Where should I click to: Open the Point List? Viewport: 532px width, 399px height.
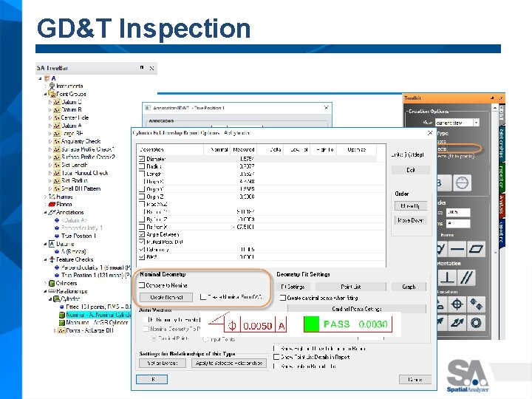(350, 287)
